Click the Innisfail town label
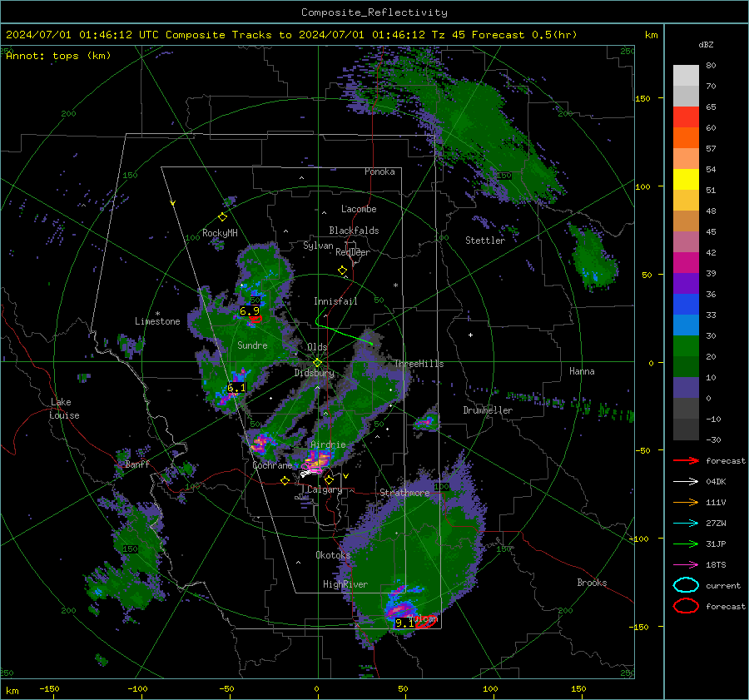Viewport: 749px width, 700px height. click(x=335, y=301)
